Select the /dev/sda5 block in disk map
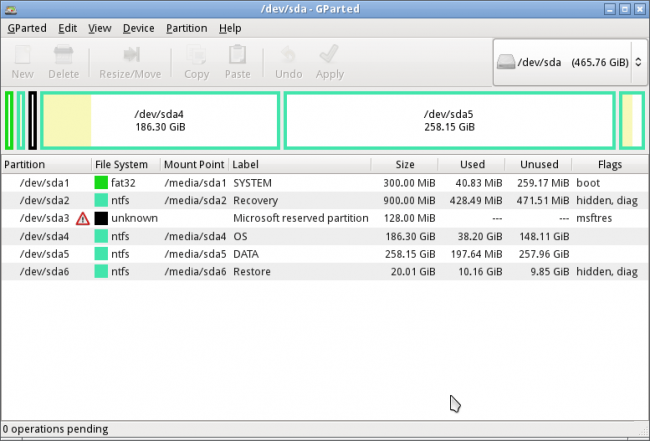This screenshot has width=650, height=441. pyautogui.click(x=448, y=121)
